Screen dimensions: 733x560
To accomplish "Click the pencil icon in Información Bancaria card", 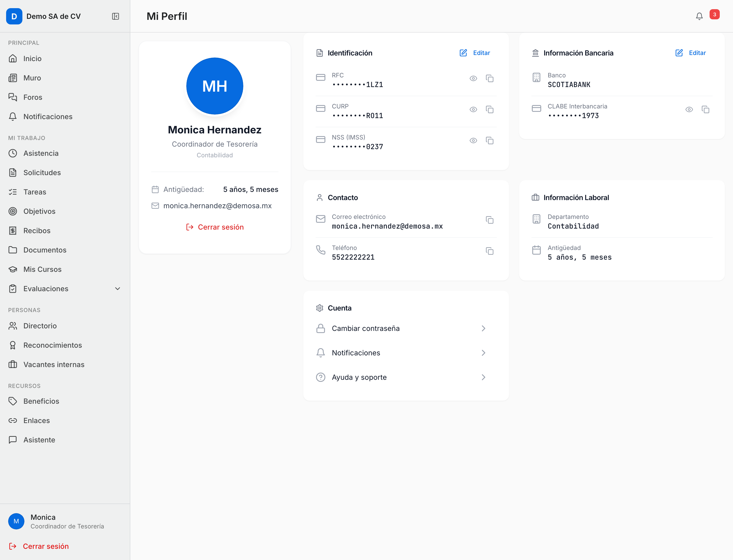I will 679,53.
